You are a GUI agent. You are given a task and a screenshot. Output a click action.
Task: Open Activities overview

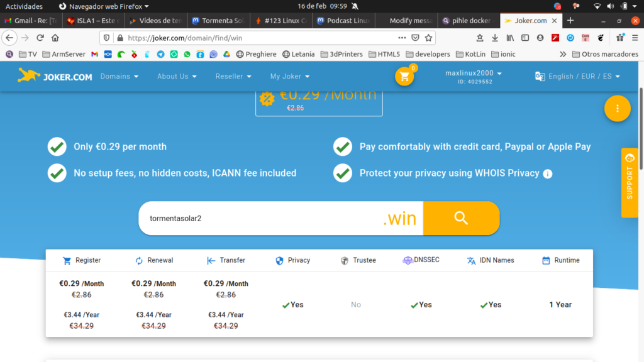(x=24, y=6)
